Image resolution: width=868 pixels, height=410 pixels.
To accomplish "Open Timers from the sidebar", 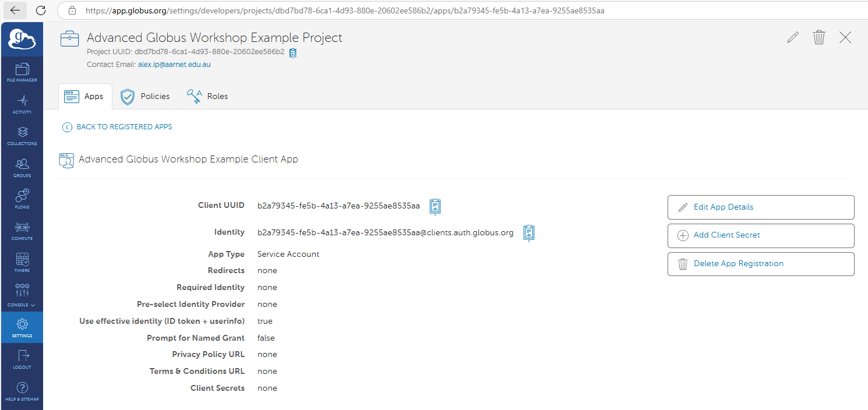I will coord(22,261).
